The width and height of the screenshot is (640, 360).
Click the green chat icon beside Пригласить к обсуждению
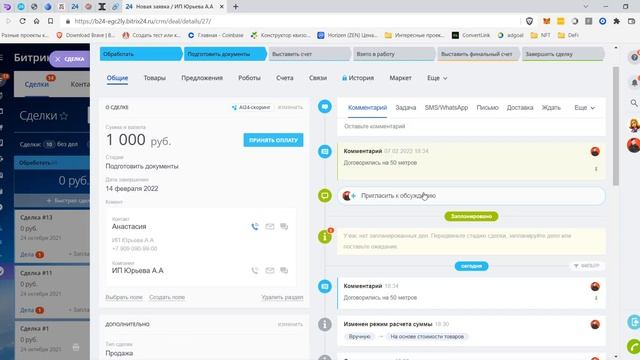click(325, 196)
